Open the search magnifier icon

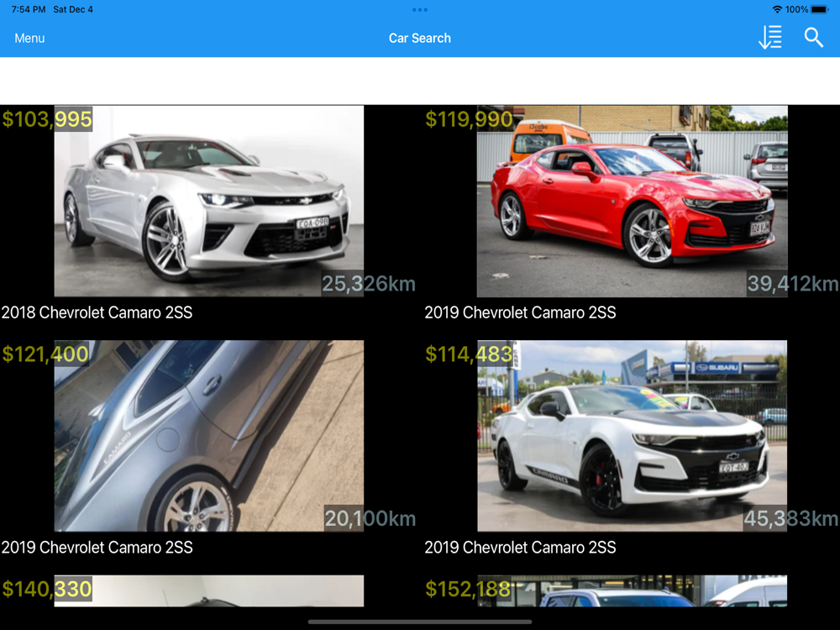pos(813,38)
